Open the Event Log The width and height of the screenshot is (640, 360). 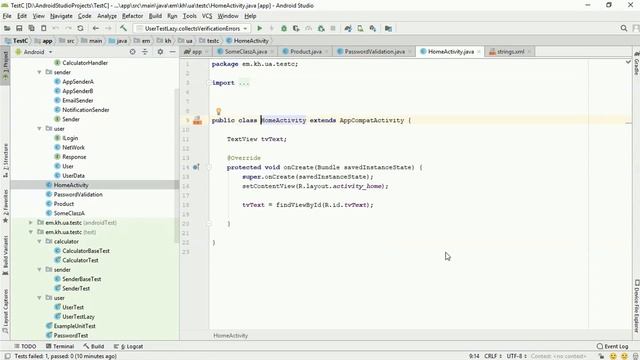pos(612,346)
